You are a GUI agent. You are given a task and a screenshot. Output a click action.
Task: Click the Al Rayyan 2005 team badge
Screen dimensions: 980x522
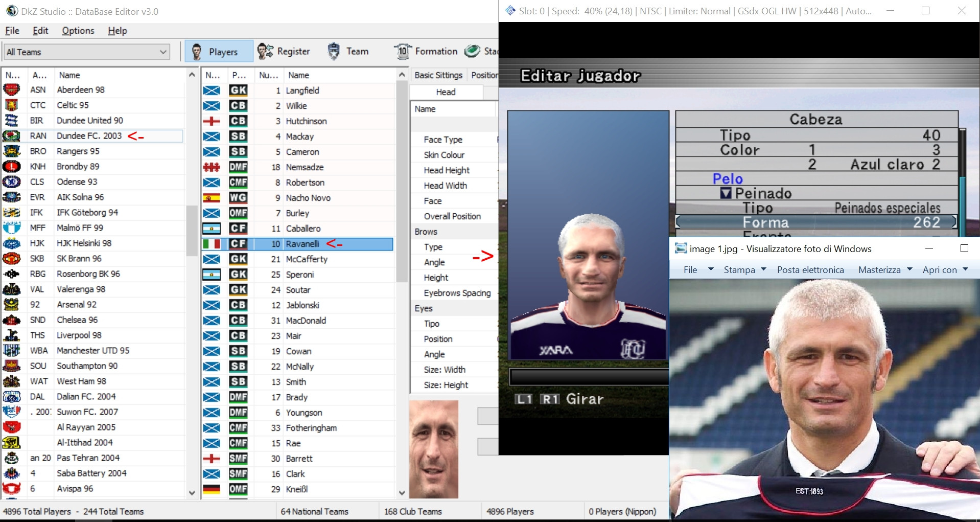(x=11, y=427)
